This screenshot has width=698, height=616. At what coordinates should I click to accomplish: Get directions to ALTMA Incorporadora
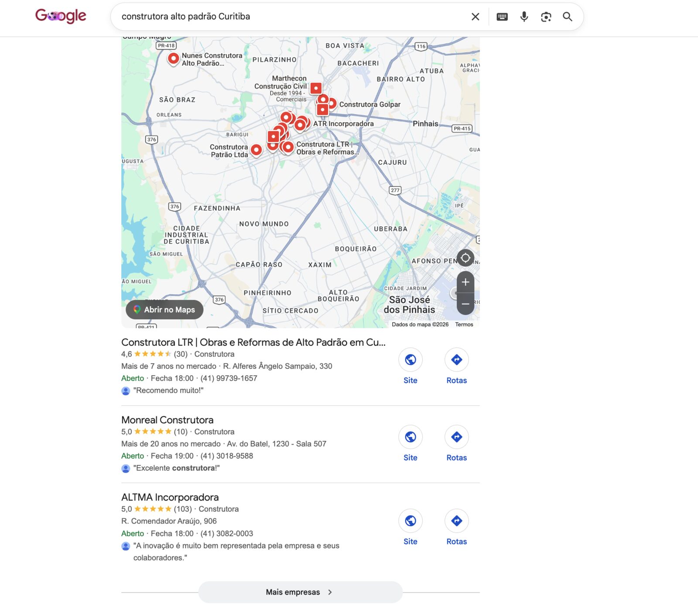pos(457,527)
